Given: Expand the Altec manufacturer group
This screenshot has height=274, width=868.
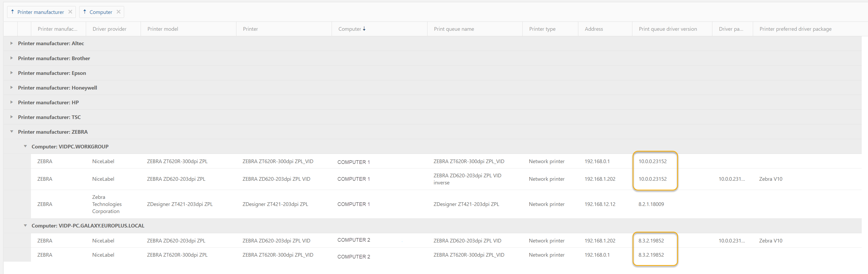Looking at the screenshot, I should [12, 44].
